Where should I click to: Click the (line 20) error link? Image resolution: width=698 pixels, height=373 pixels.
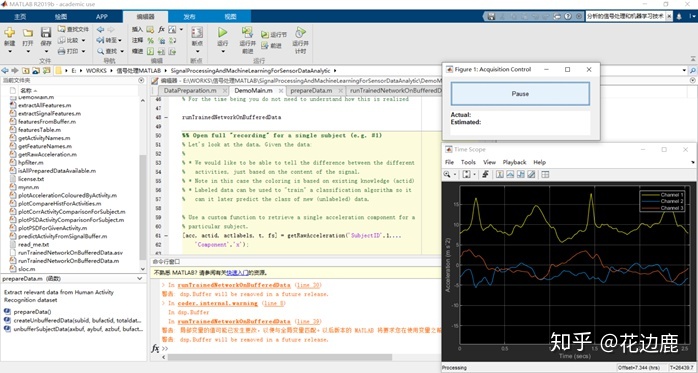[x=308, y=285]
